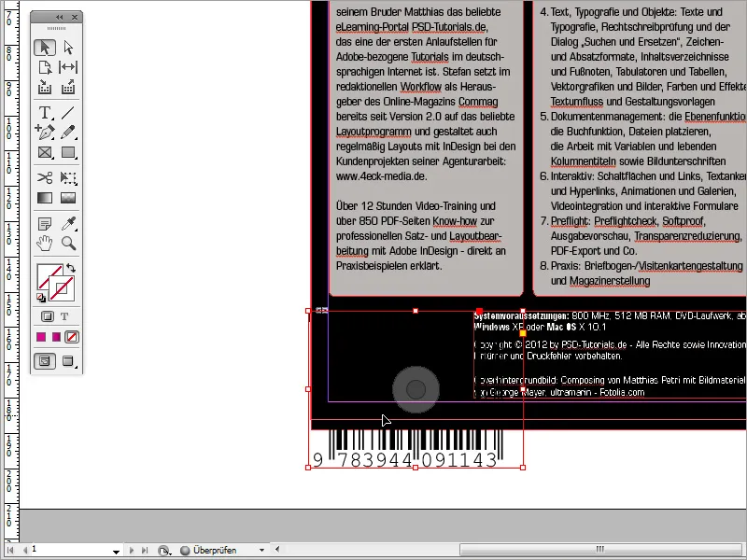The image size is (747, 560).
Task: Select the Rectangle tool
Action: pos(68,153)
